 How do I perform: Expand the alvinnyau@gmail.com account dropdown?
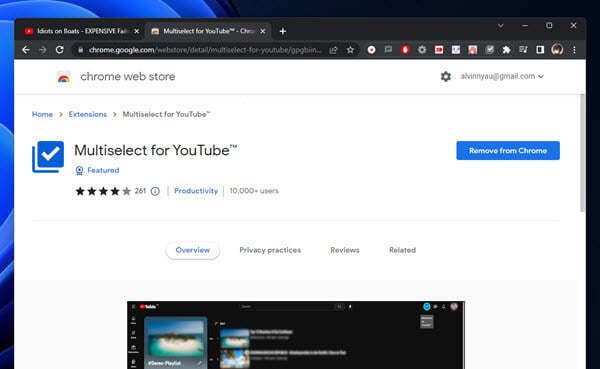(x=502, y=76)
